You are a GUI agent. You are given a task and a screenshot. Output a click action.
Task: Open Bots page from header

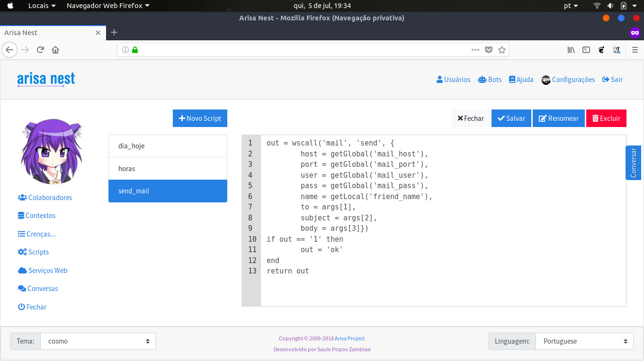click(490, 80)
